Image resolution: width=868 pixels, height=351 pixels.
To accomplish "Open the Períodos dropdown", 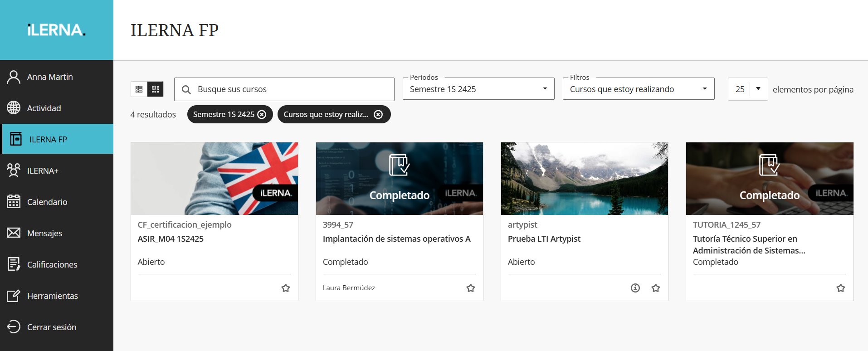I will tap(478, 89).
